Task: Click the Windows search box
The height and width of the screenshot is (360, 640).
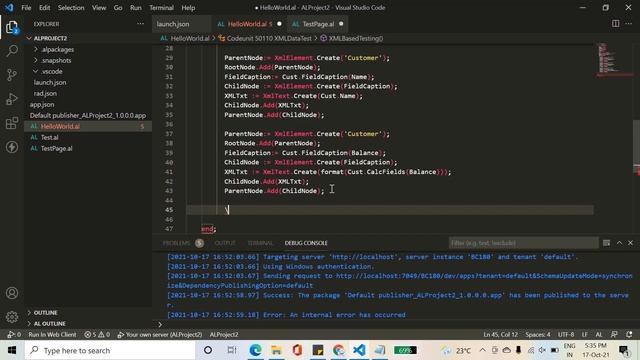Action: (110, 350)
